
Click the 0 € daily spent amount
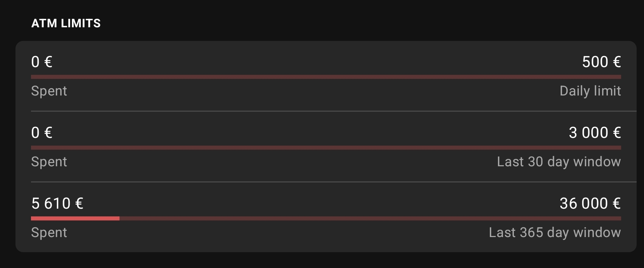(x=42, y=62)
